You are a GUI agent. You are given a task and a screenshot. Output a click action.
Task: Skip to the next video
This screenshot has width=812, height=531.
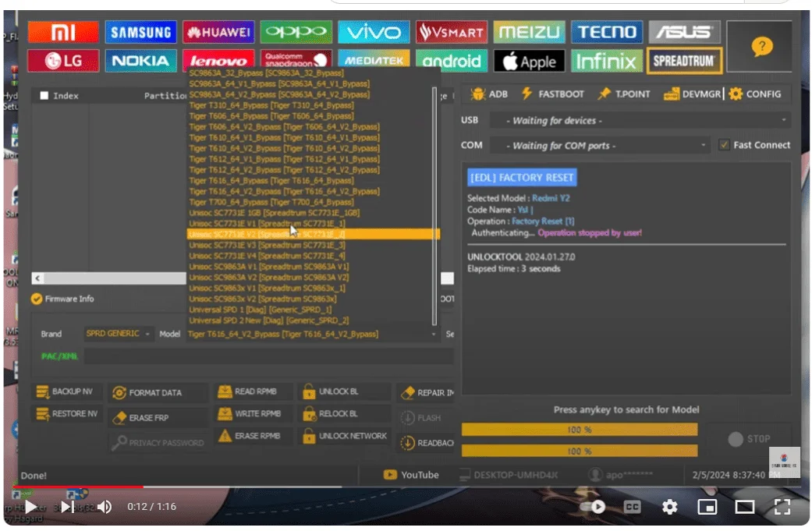tap(67, 507)
